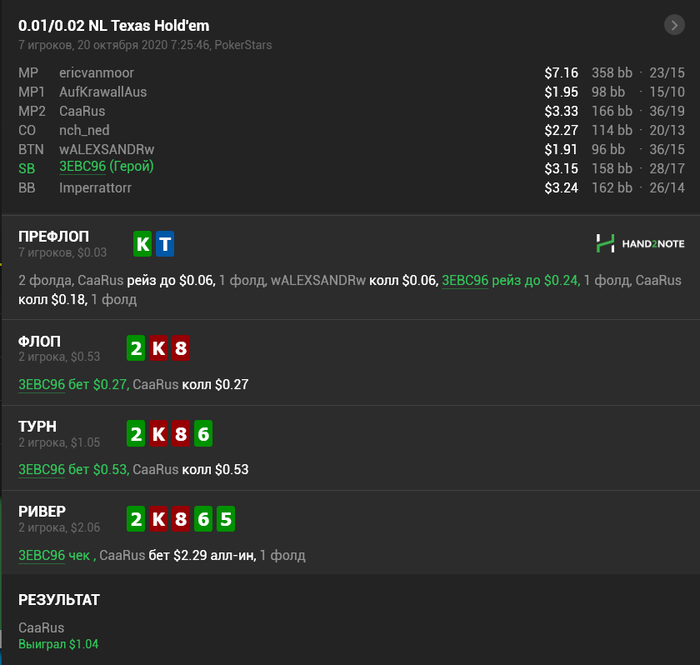This screenshot has height=665, width=700.
Task: Click hero's 158 bb stack value
Action: (x=612, y=169)
